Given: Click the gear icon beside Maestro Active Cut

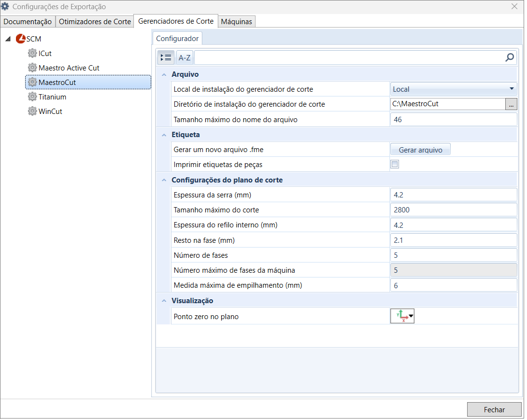Looking at the screenshot, I should pyautogui.click(x=32, y=68).
